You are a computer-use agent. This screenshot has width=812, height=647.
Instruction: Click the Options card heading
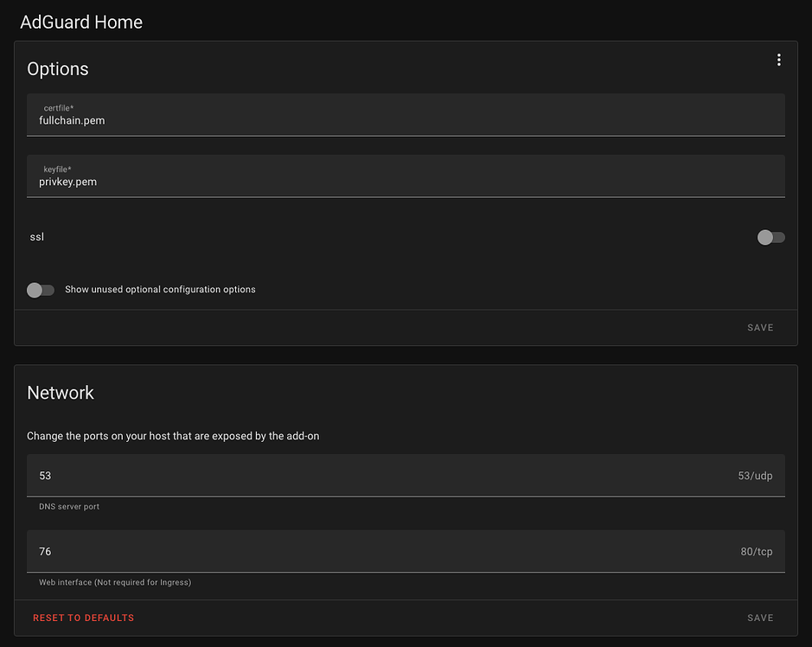click(x=57, y=68)
